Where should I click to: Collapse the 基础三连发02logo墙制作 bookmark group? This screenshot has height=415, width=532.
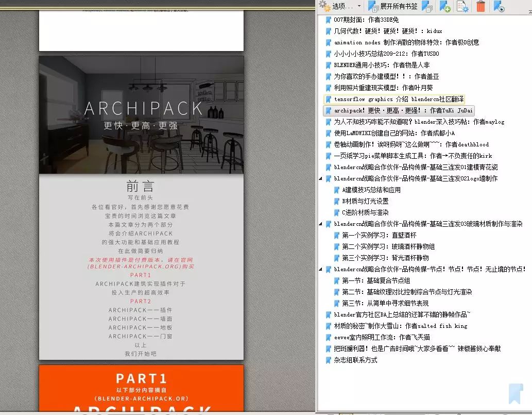[x=321, y=178]
